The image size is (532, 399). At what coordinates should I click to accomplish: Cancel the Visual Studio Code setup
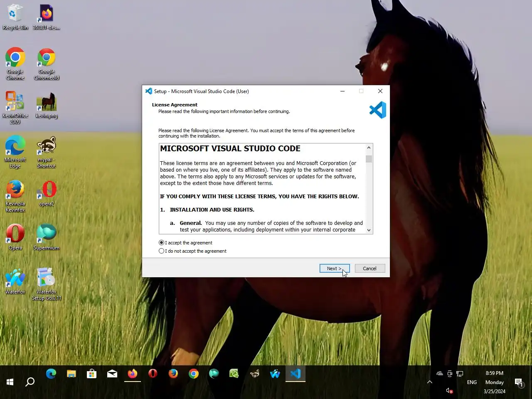370,268
